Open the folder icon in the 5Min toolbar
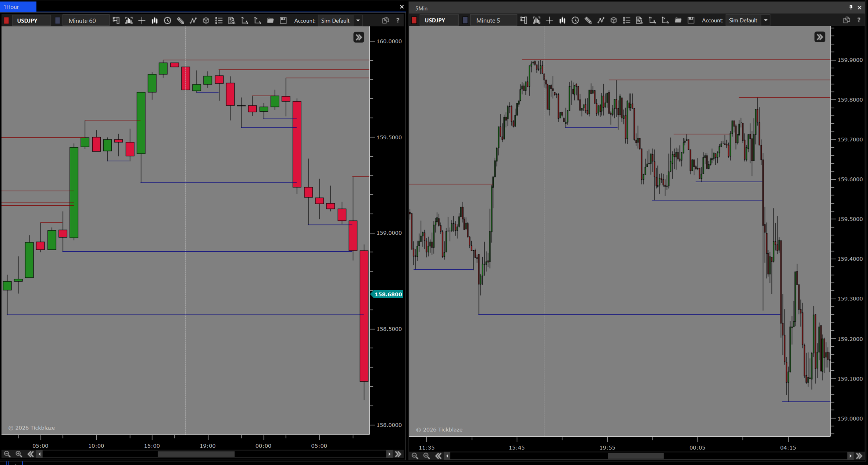Screen dimensions: 868x465 click(678, 20)
